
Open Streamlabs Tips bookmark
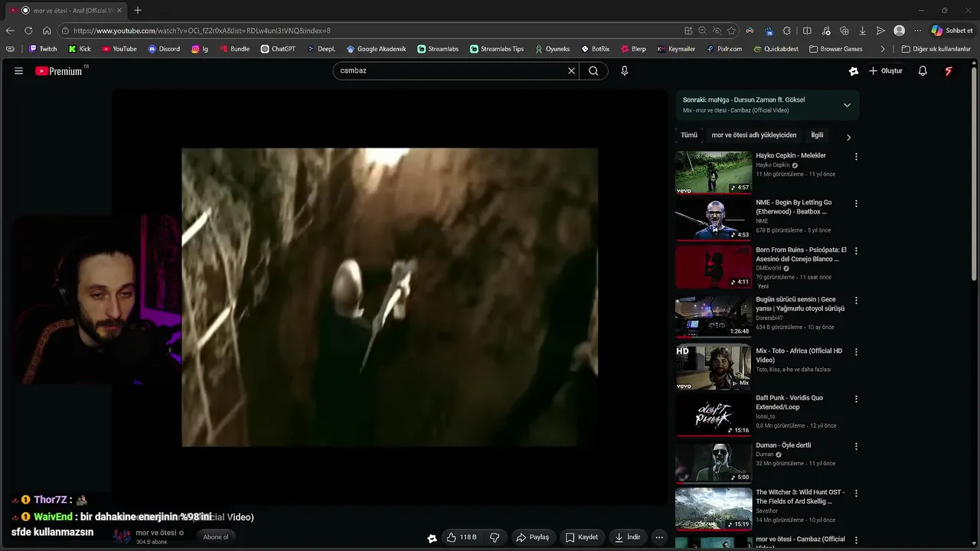tap(497, 49)
